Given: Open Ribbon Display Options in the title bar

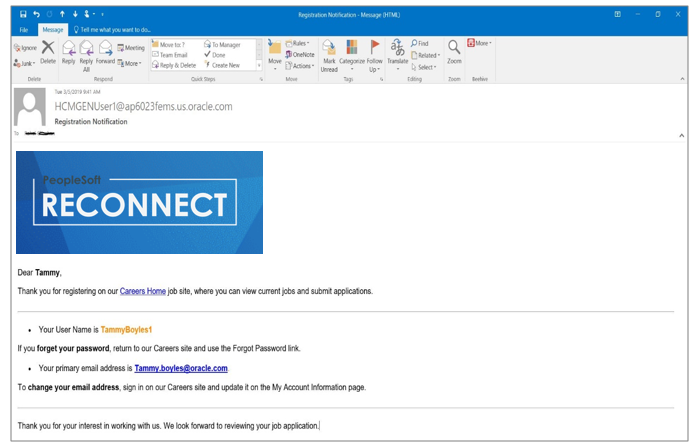Looking at the screenshot, I should pos(617,14).
